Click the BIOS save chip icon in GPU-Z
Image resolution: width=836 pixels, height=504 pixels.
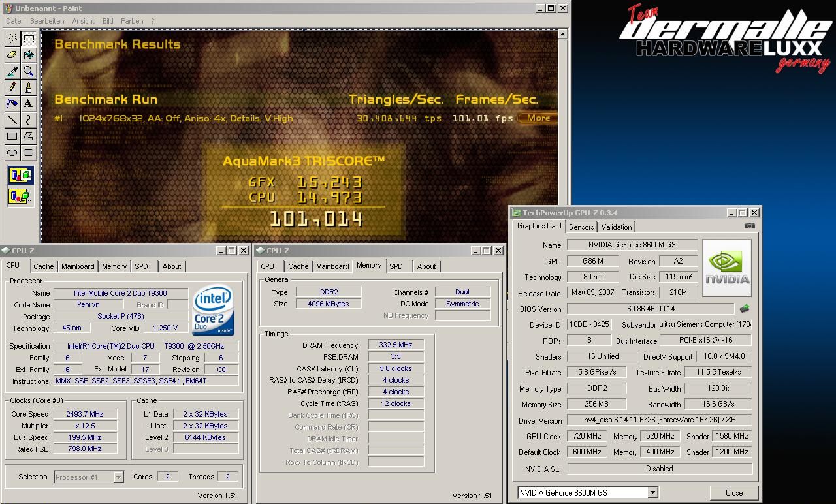click(745, 309)
